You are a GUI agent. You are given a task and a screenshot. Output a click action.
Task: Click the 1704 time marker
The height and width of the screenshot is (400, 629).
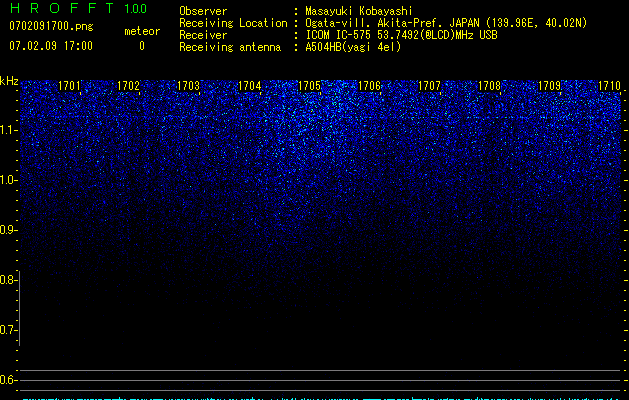250,86
